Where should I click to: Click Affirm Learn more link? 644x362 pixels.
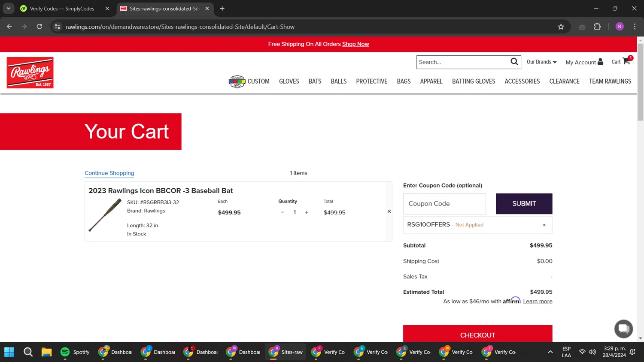click(x=538, y=302)
